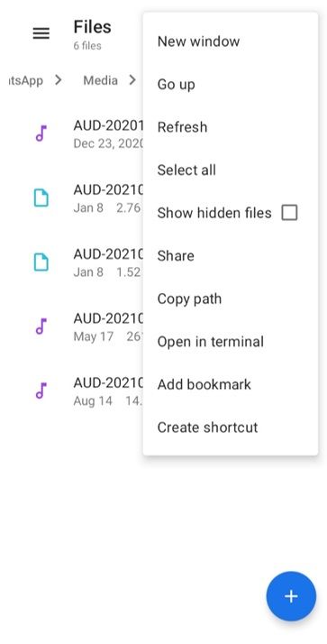Choose Open in terminal

click(x=231, y=342)
